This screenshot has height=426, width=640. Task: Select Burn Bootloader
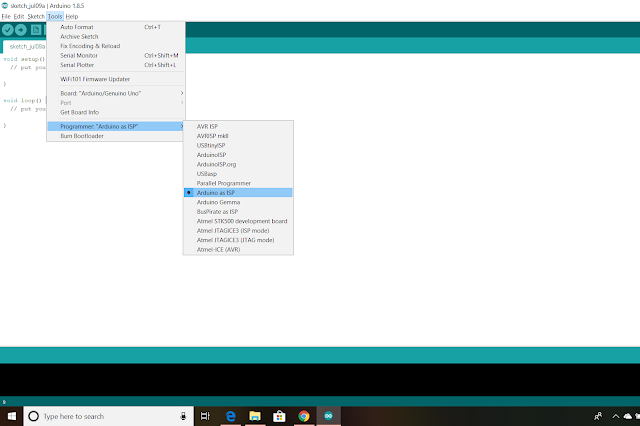coord(116,135)
